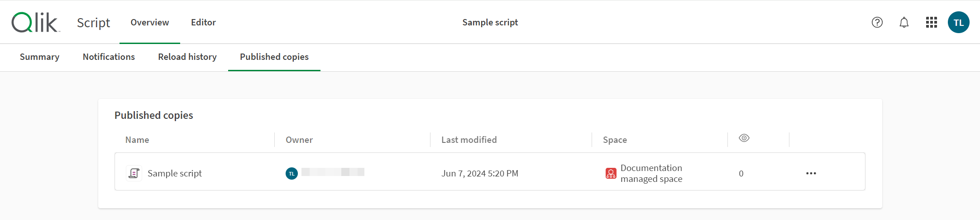This screenshot has height=220, width=980.
Task: Open the notifications bell icon
Action: click(x=904, y=22)
